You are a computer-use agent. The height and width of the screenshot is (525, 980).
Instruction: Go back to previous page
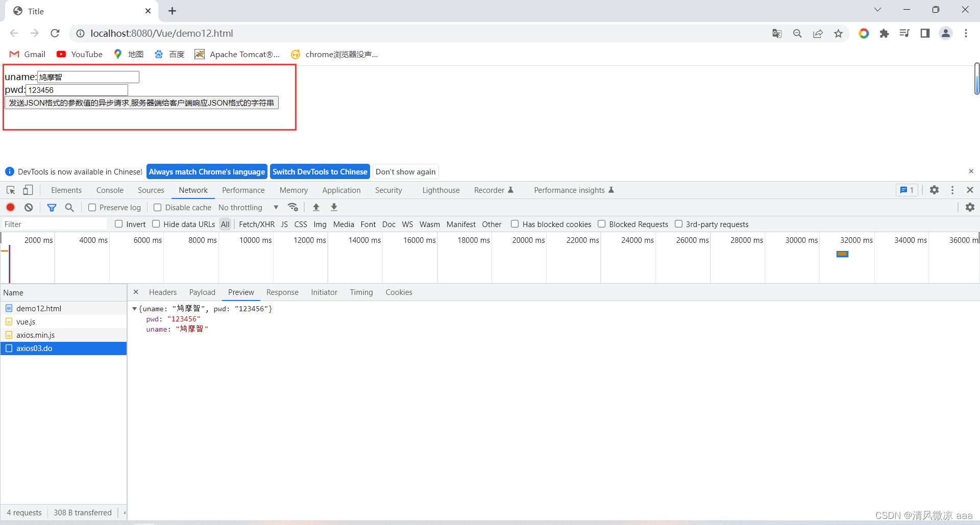click(x=14, y=33)
